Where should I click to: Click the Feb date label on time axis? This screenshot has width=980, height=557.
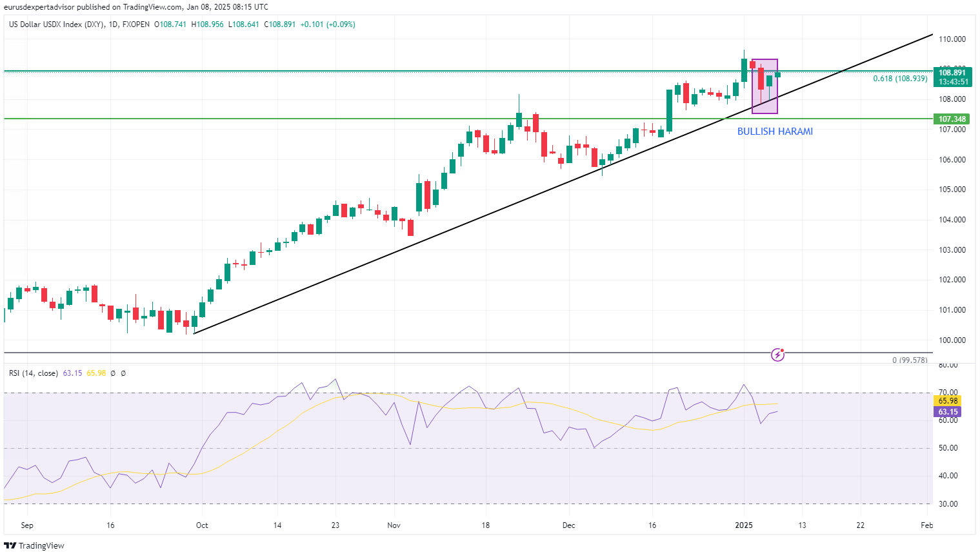[x=926, y=525]
